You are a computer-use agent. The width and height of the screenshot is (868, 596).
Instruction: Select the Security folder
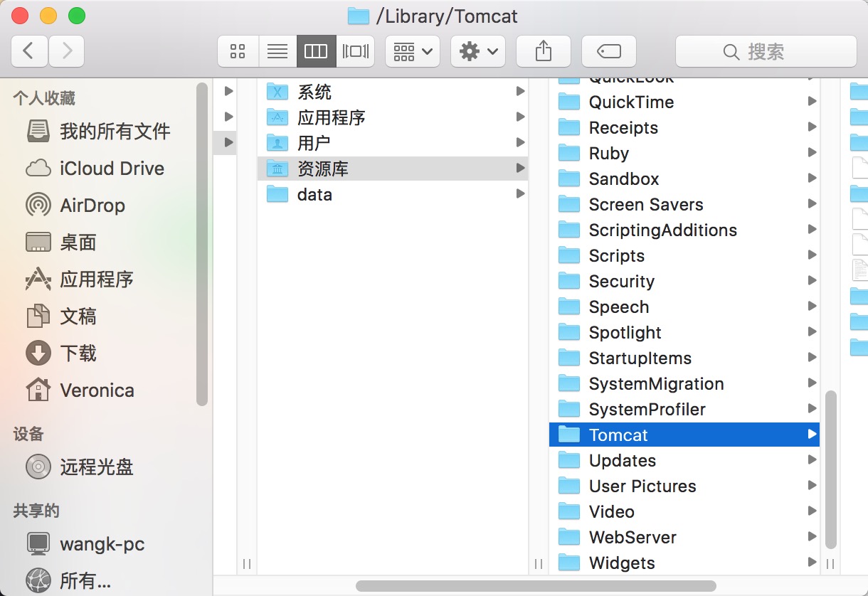pyautogui.click(x=684, y=281)
